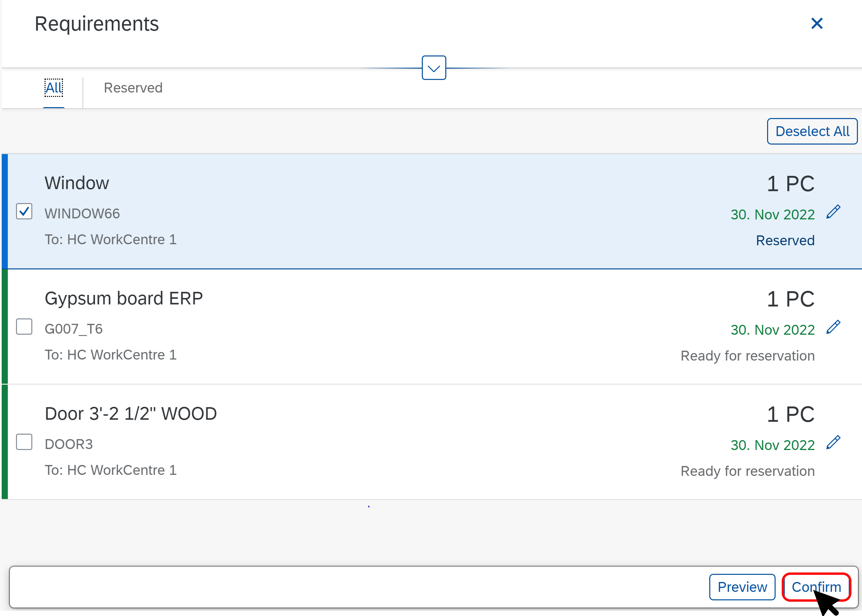Viewport: 862px width, 616px height.
Task: Select the Window item title
Action: (x=77, y=183)
